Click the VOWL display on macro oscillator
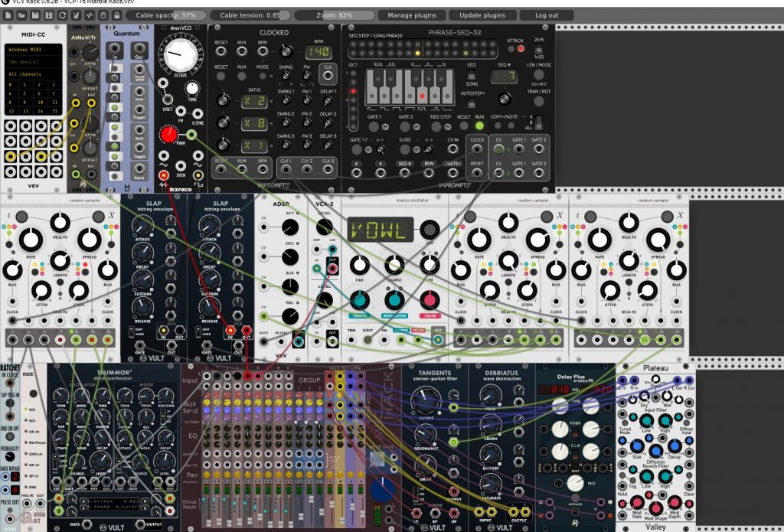This screenshot has height=532, width=784. tap(381, 230)
